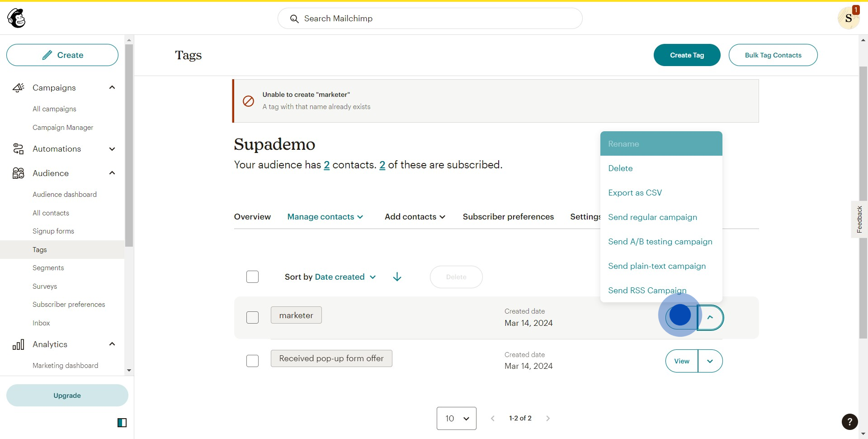Viewport: 868px width, 439px height.
Task: Choose Export as CSV from the menu
Action: 635,193
